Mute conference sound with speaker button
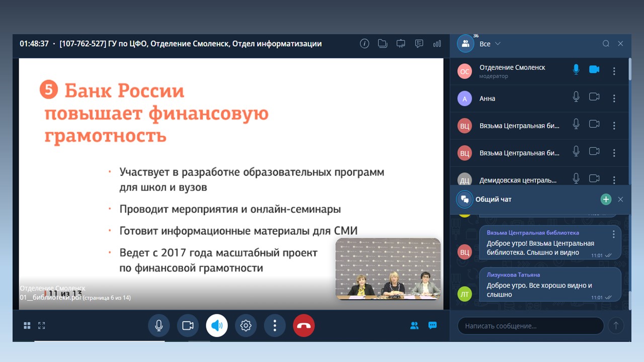The width and height of the screenshot is (644, 362). (217, 326)
